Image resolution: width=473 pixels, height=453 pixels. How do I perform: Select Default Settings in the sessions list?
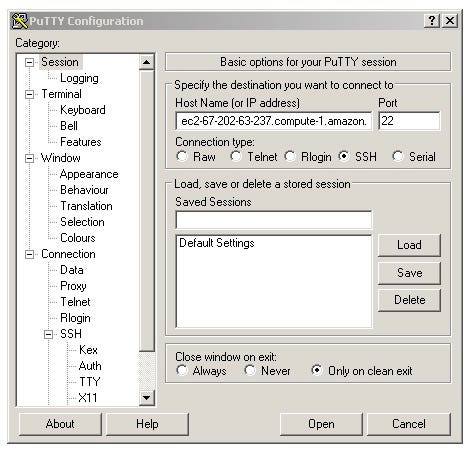pos(217,243)
